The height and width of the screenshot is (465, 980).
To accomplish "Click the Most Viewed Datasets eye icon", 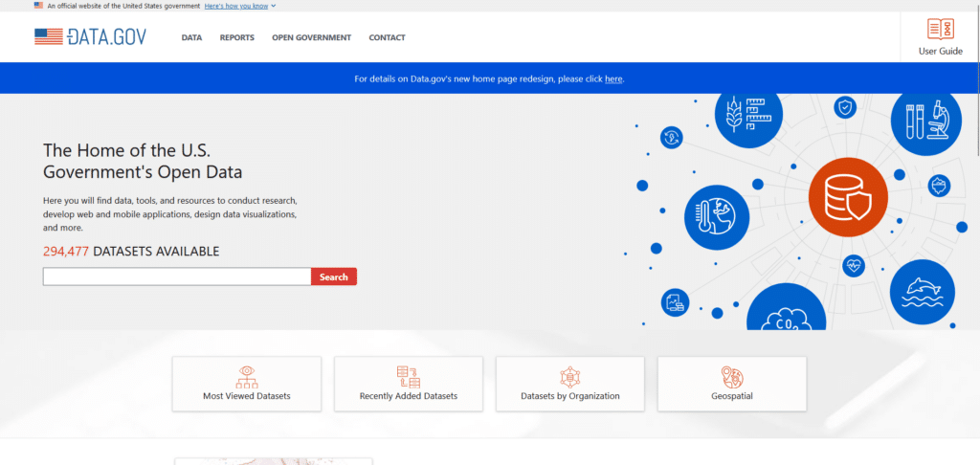I will click(246, 377).
